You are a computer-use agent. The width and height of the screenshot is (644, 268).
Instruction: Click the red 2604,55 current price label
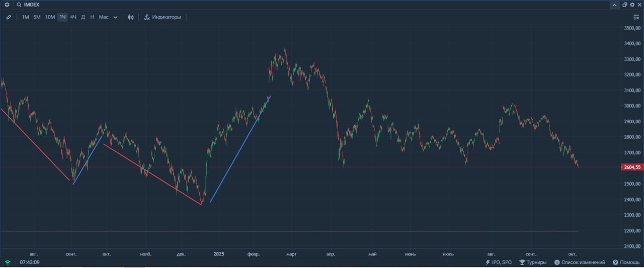click(x=631, y=167)
